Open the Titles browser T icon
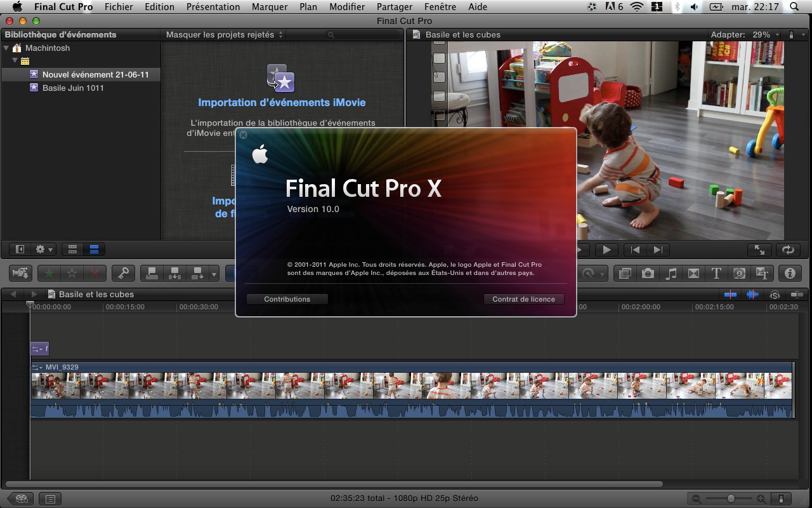 (x=716, y=273)
